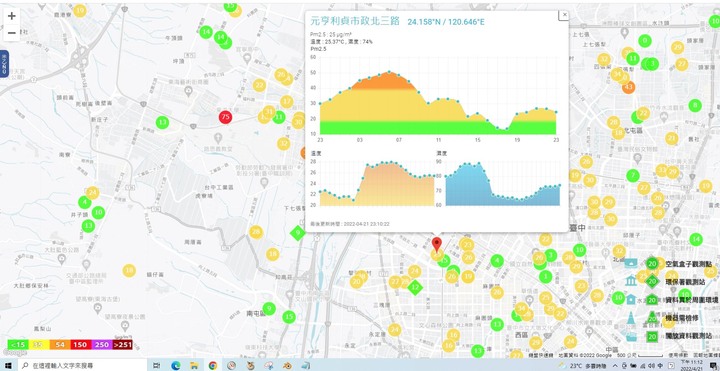The width and height of the screenshot is (720, 371).
Task: Select the <15 green legend swatch
Action: coord(18,344)
